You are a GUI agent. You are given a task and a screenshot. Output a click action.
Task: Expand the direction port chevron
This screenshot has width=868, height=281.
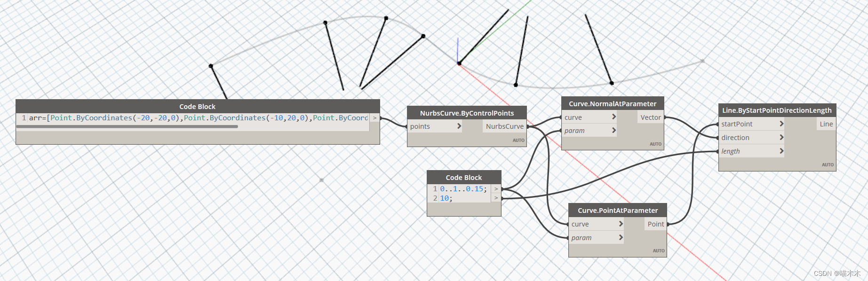pyautogui.click(x=781, y=137)
